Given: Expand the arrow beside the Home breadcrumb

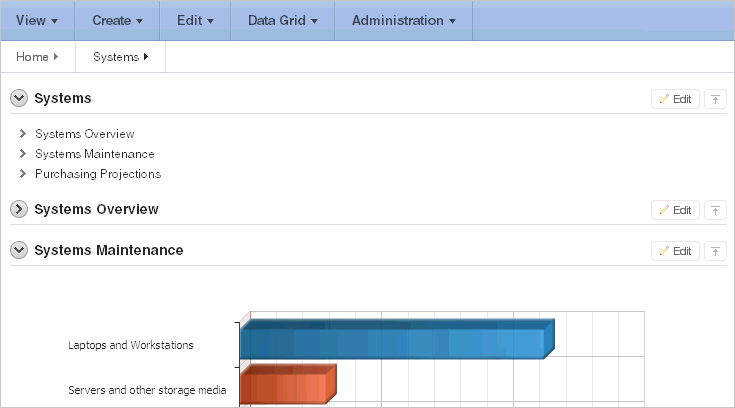Looking at the screenshot, I should (x=56, y=57).
